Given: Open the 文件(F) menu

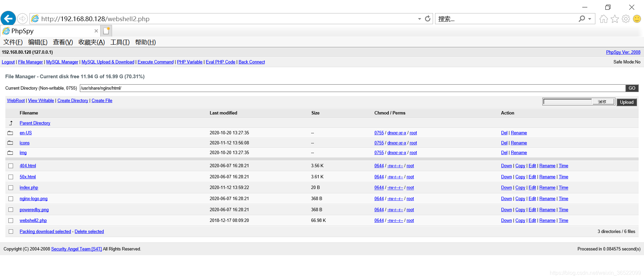Looking at the screenshot, I should (13, 42).
